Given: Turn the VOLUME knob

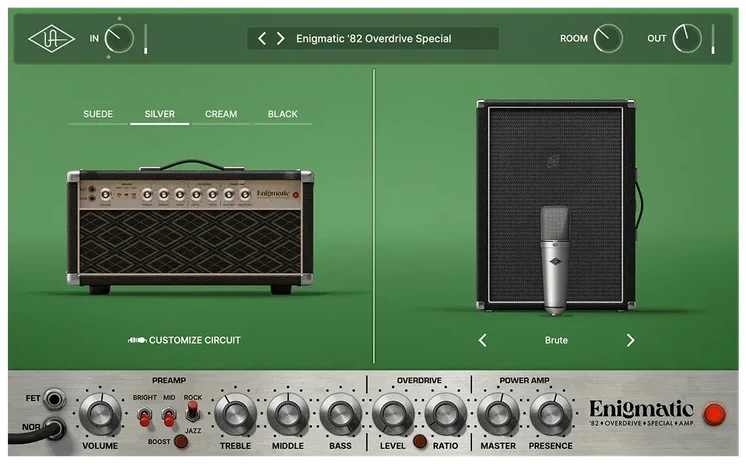Looking at the screenshot, I should click(100, 414).
